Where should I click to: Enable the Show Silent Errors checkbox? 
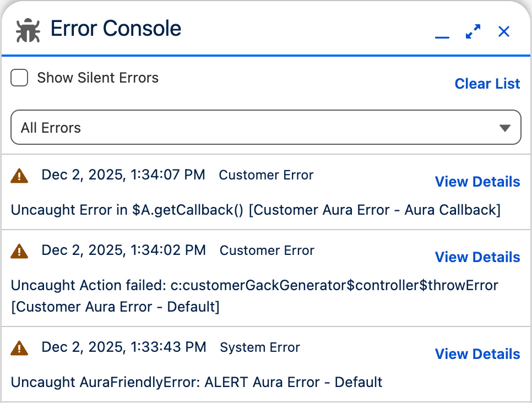(x=19, y=78)
